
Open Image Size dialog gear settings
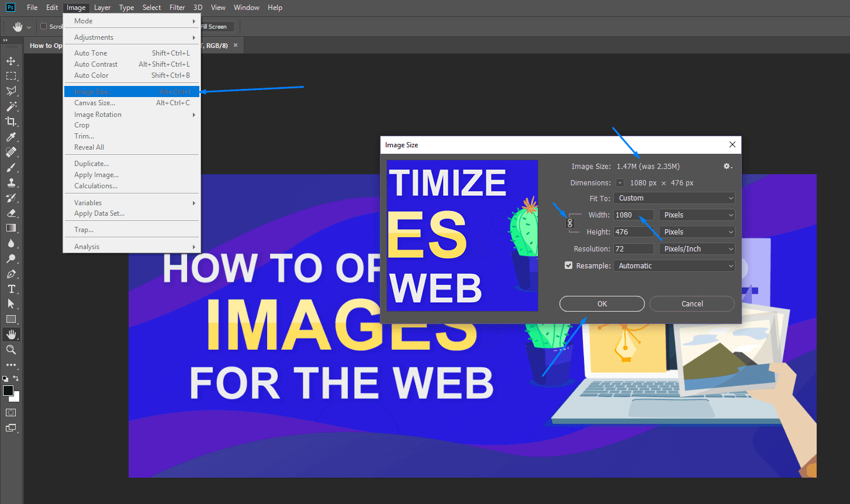pyautogui.click(x=728, y=167)
